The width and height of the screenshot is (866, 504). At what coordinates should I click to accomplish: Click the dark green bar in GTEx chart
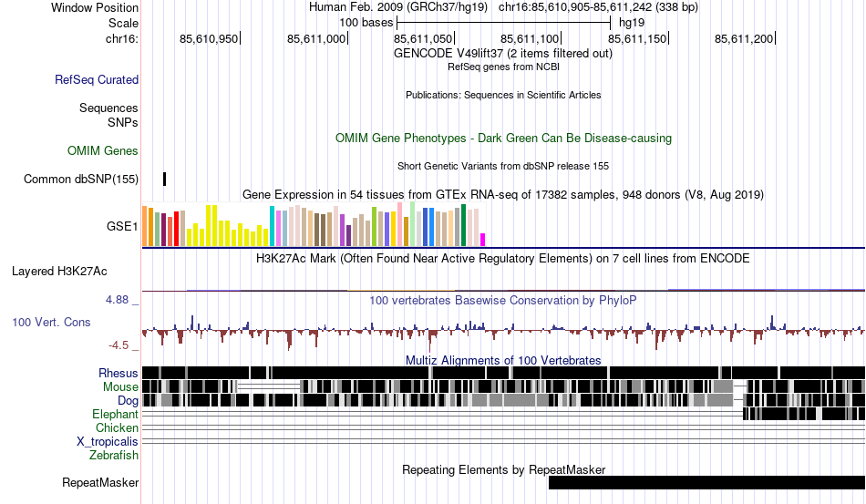tap(463, 225)
